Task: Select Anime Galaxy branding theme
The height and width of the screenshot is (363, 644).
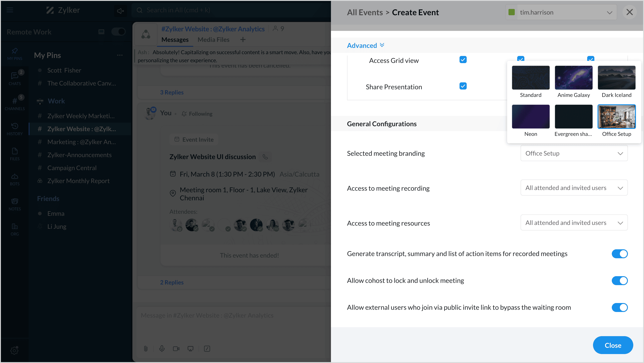Action: pyautogui.click(x=574, y=82)
